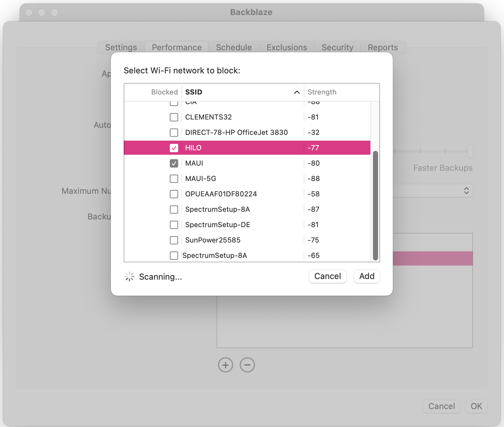The height and width of the screenshot is (427, 504).
Task: Click the plus icon to add a network
Action: [226, 365]
